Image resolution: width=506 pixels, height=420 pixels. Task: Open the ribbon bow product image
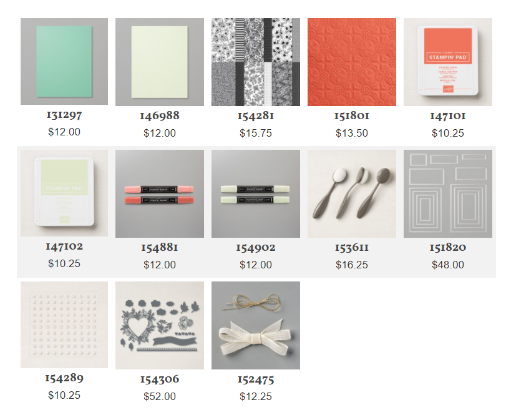pos(256,325)
